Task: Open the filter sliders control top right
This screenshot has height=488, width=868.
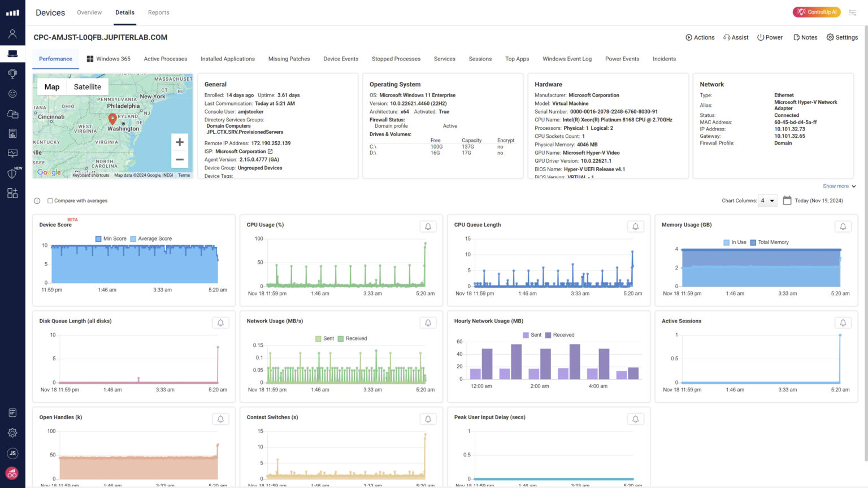Action: [x=852, y=12]
